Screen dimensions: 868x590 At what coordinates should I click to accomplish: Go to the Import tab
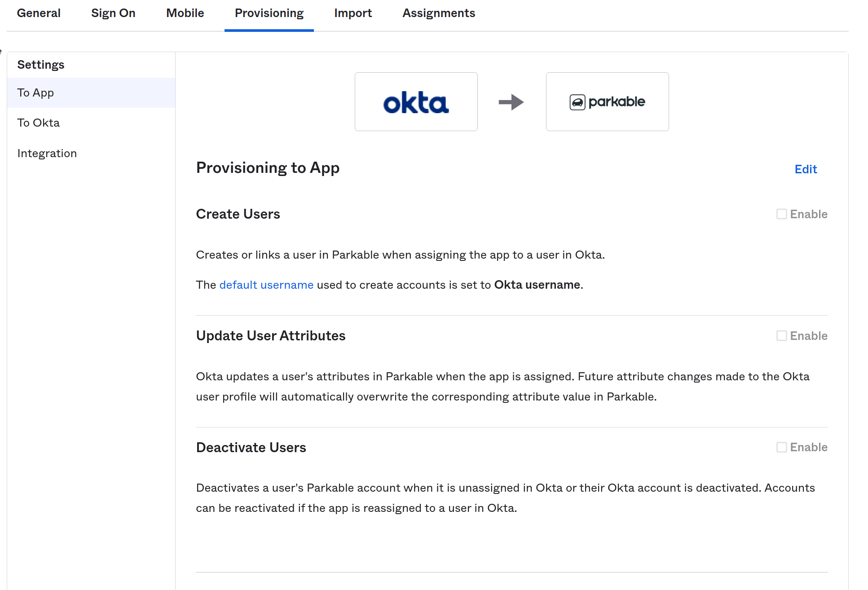click(353, 13)
